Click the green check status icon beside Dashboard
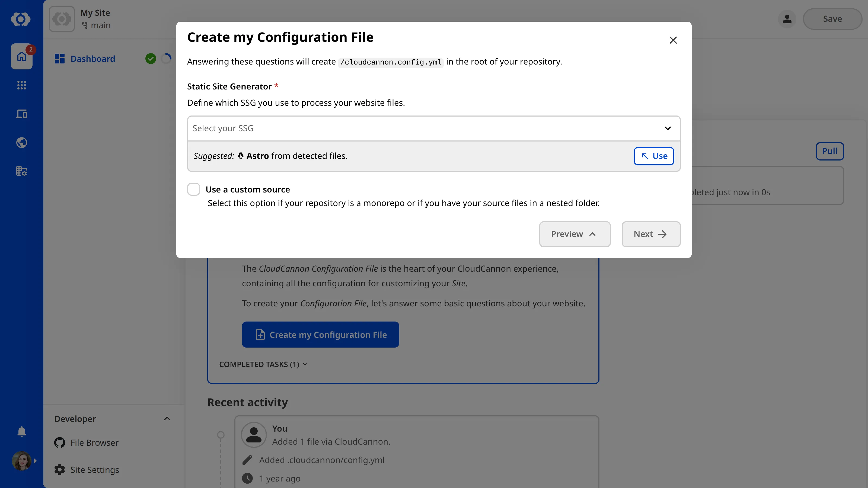 coord(151,59)
